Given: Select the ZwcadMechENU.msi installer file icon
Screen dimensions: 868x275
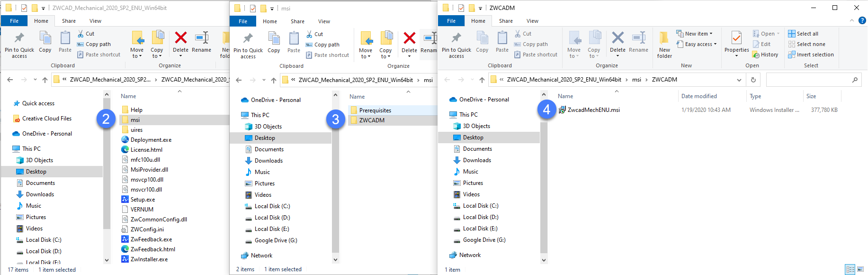Looking at the screenshot, I should coord(562,110).
